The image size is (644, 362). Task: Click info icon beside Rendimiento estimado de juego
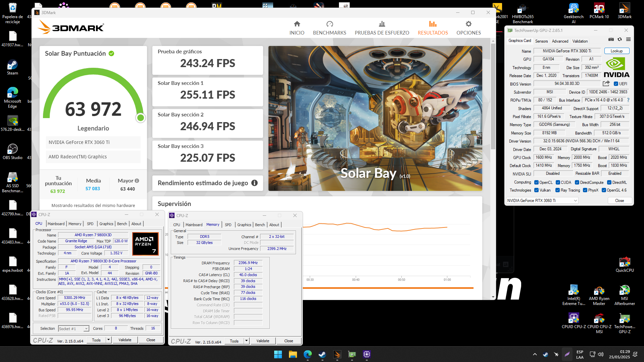coord(254,183)
